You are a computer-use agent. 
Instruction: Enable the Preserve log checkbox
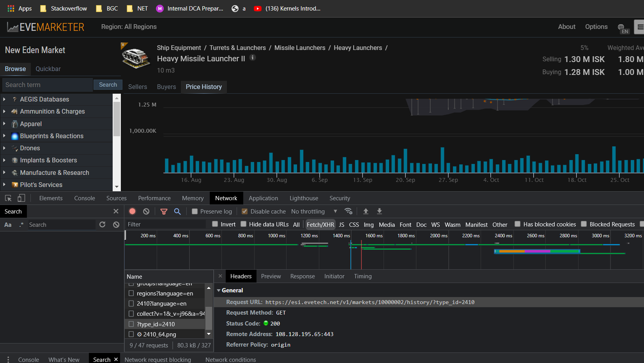(195, 211)
